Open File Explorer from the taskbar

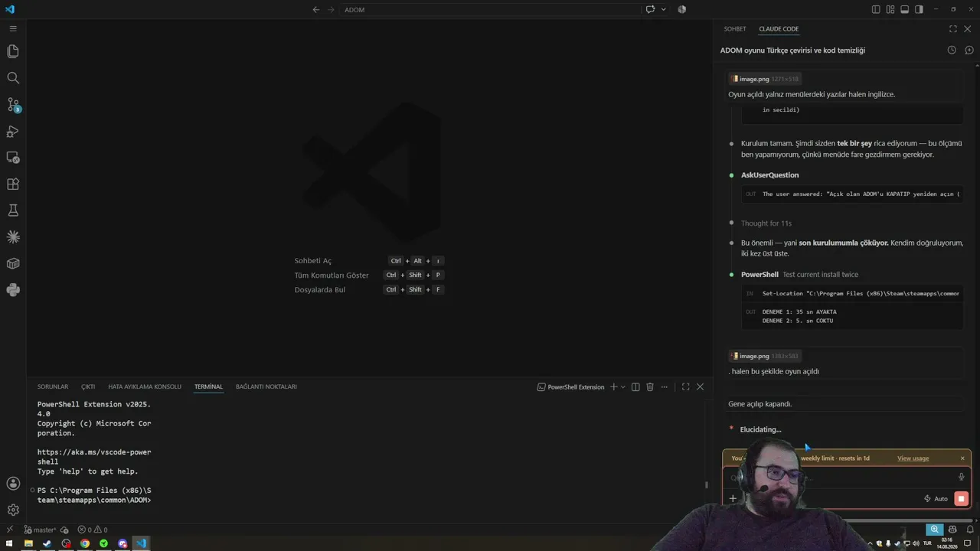(28, 543)
